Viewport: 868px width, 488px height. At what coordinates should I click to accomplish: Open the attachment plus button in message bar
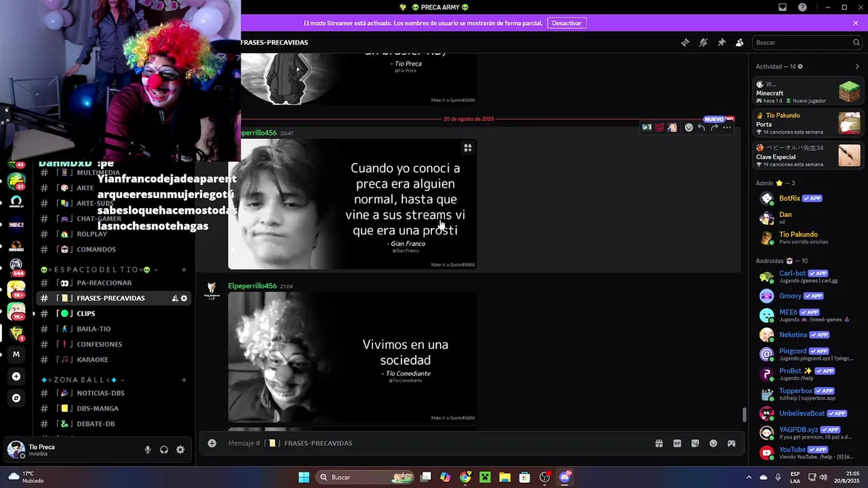pyautogui.click(x=212, y=443)
